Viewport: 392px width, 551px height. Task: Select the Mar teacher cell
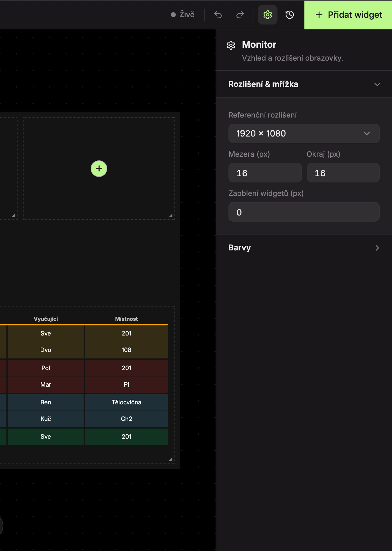[46, 384]
